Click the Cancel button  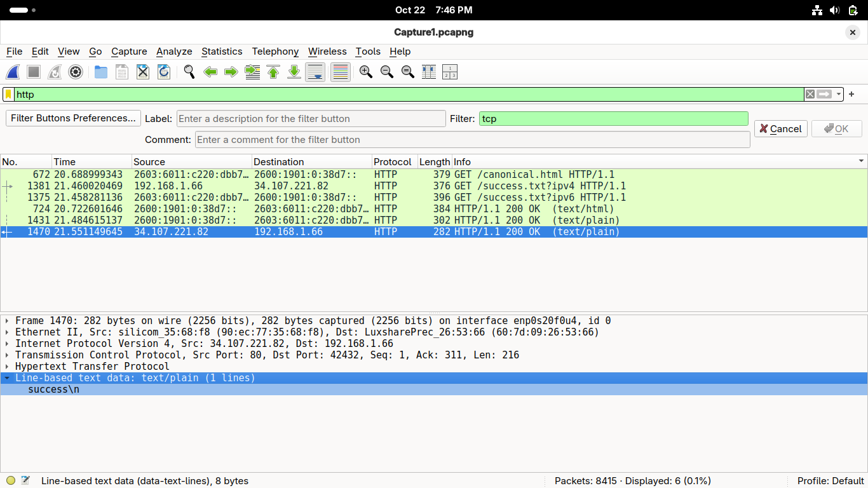780,129
